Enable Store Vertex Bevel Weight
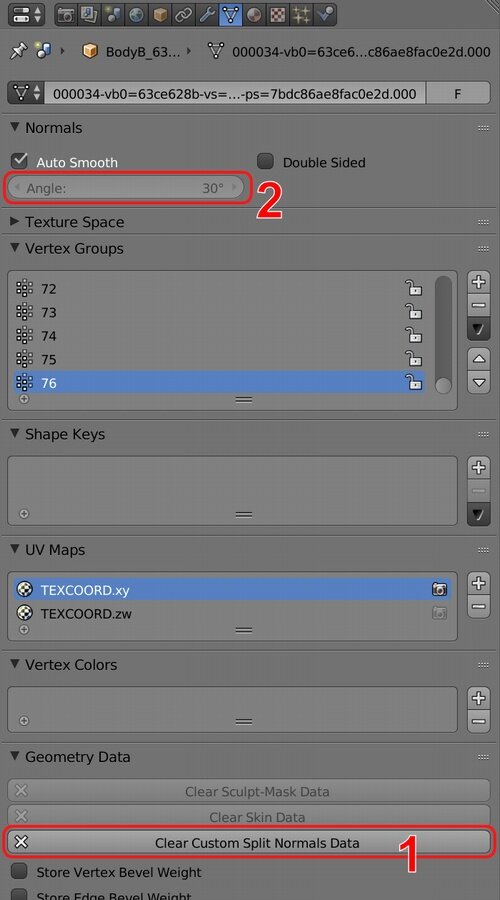 (20, 871)
